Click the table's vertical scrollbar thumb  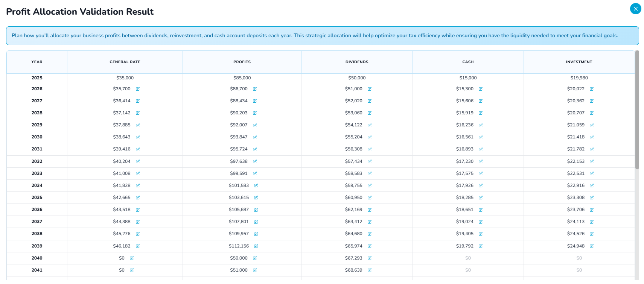[x=637, y=110]
